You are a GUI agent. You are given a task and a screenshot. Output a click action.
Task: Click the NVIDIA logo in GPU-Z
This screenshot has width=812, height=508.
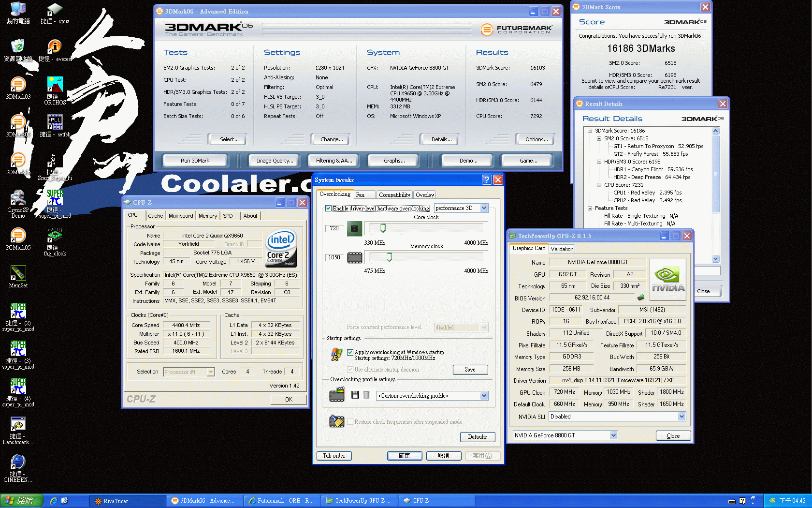(668, 279)
